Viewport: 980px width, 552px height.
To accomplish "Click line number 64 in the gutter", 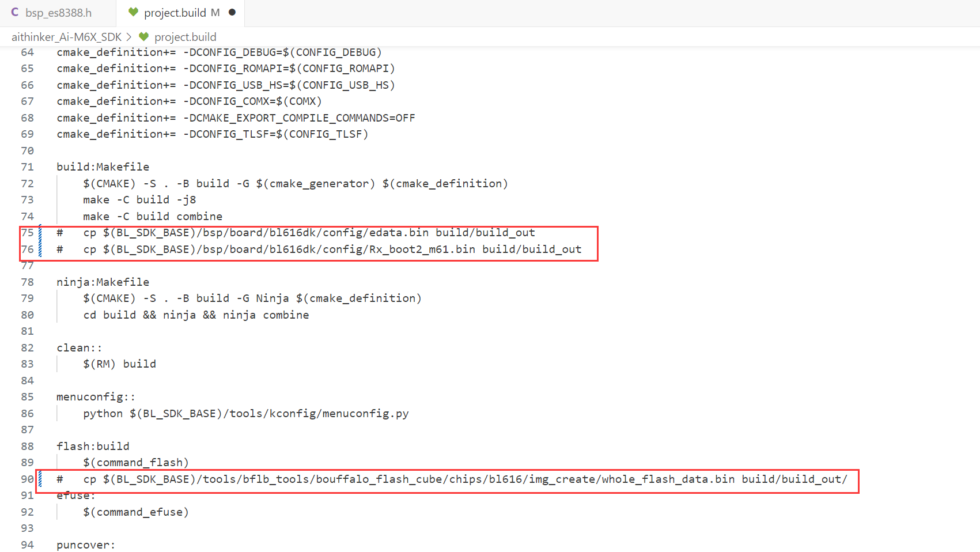I will 28,52.
